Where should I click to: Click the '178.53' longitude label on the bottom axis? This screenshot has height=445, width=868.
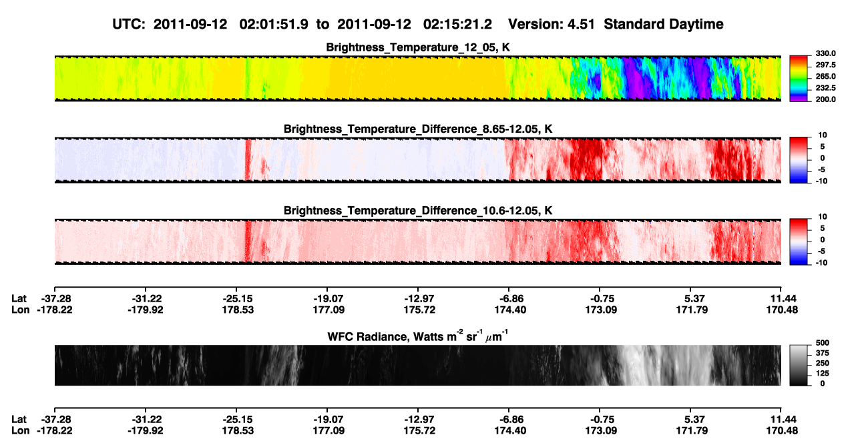coord(237,431)
